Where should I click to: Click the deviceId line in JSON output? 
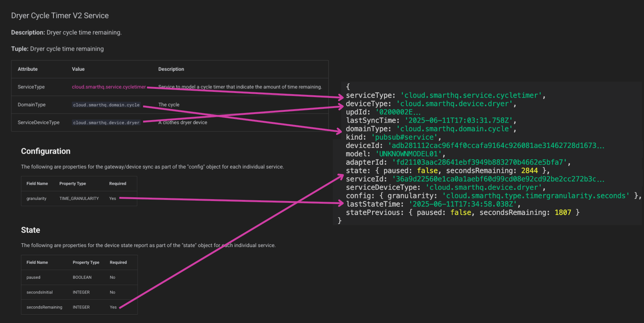475,146
